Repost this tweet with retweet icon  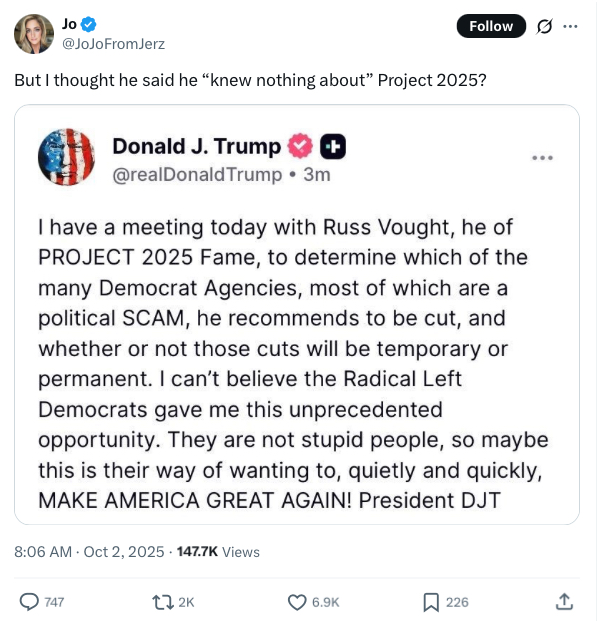[163, 602]
